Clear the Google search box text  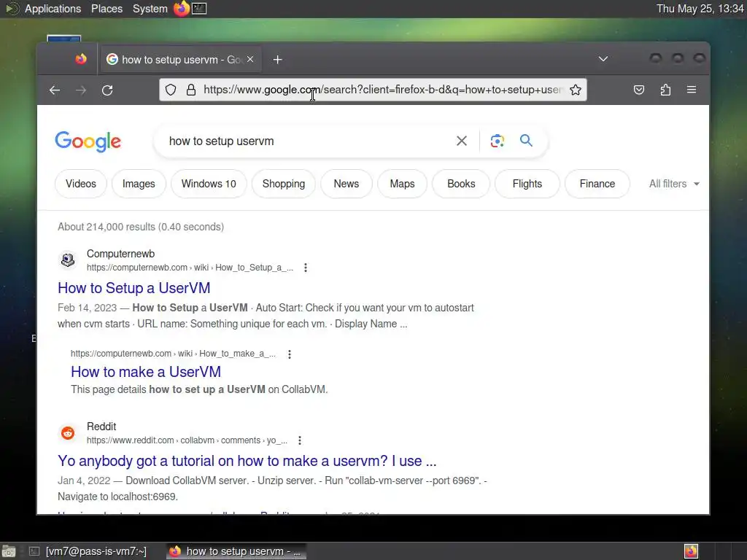coord(461,141)
